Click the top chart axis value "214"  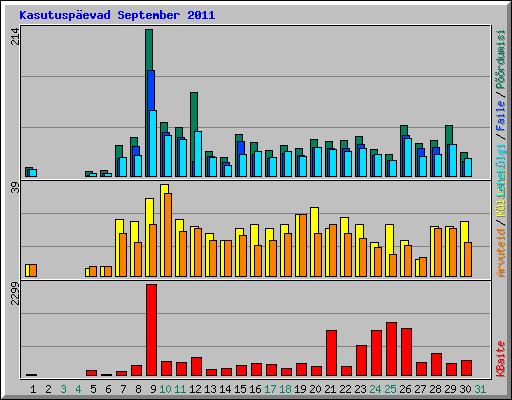coord(16,37)
